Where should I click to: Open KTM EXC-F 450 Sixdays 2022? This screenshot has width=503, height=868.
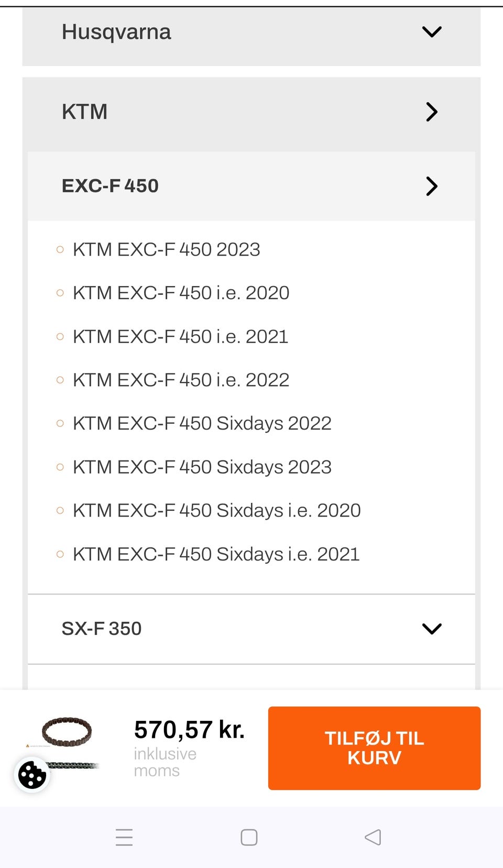coord(202,423)
